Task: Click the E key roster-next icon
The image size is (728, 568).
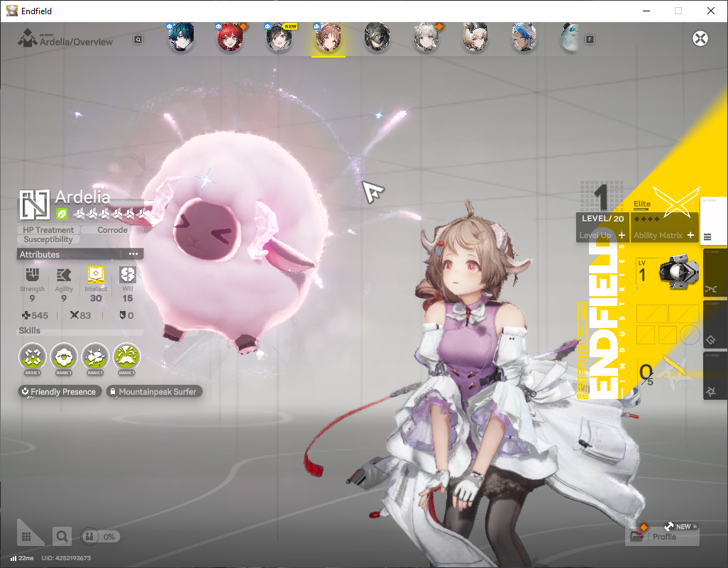Action: (590, 40)
